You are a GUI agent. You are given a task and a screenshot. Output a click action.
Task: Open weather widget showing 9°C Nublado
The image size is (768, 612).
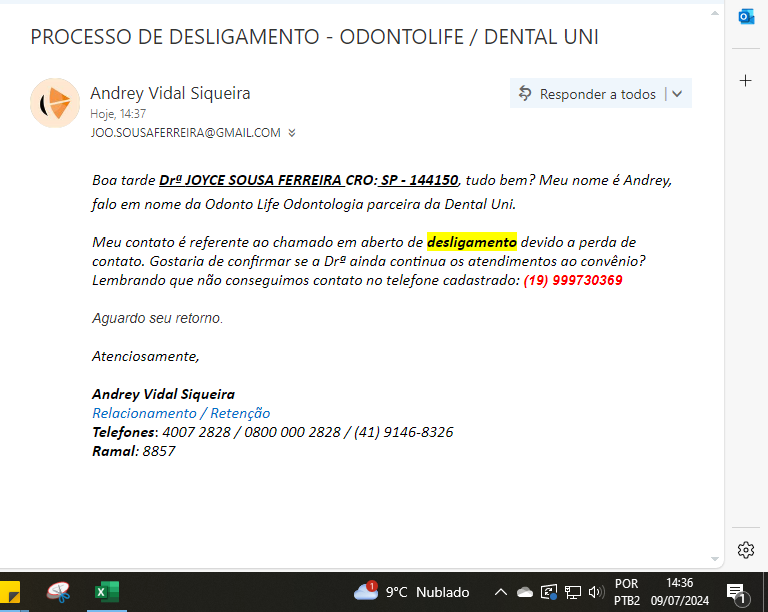411,592
